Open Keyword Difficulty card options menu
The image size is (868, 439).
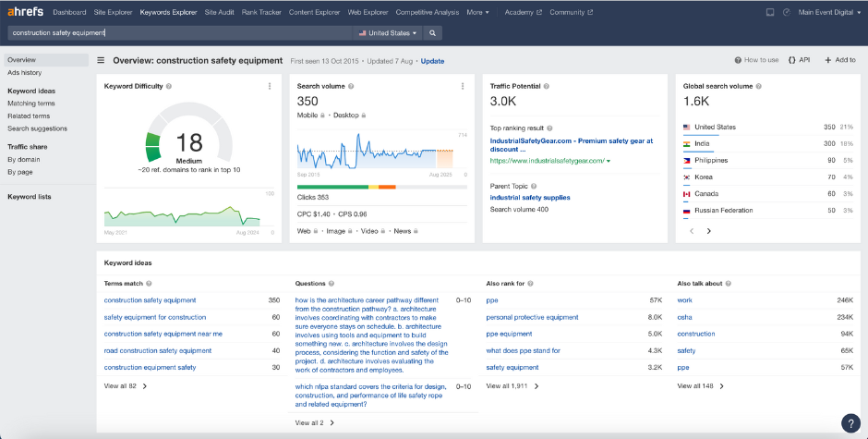click(270, 86)
